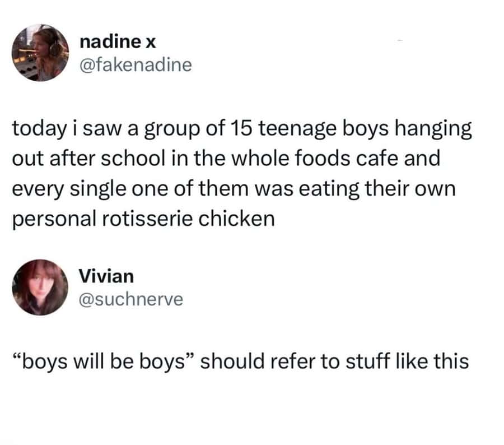Click the words "teenage boys hanging"
The height and width of the screenshot is (445, 504).
pos(365,129)
